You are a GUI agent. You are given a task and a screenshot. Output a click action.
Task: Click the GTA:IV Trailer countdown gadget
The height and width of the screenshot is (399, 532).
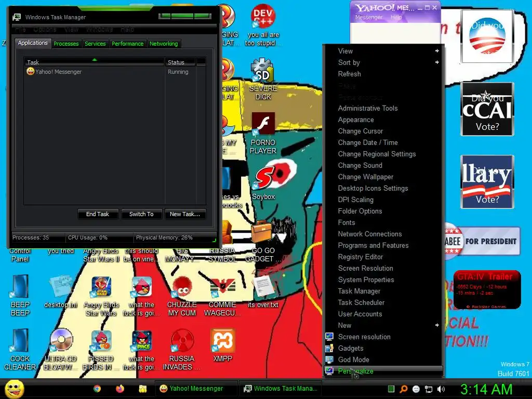[487, 289]
